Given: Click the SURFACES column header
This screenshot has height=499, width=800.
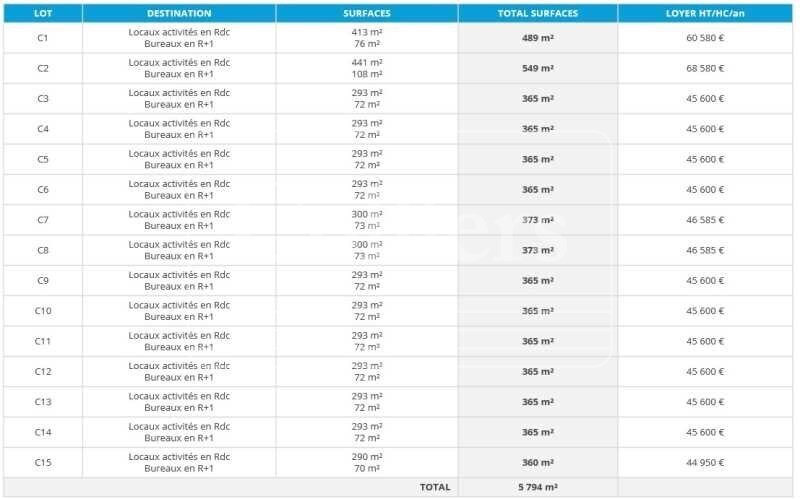Looking at the screenshot, I should [x=367, y=13].
